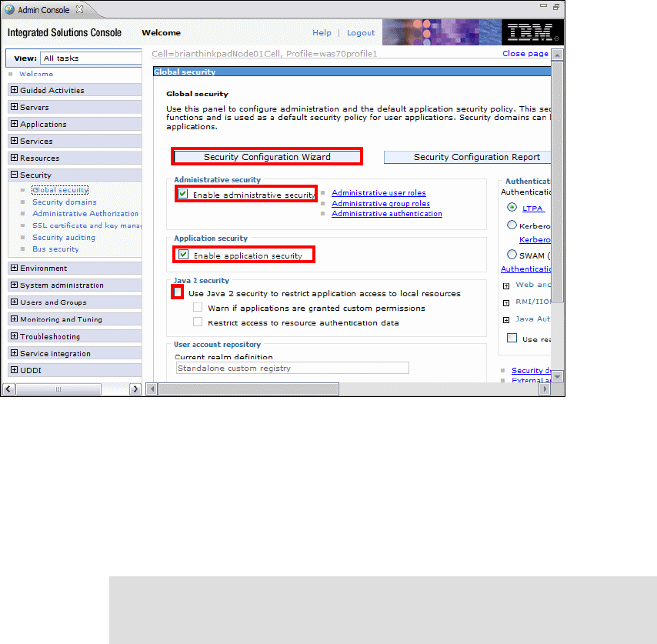
Task: Expand the UDDI section
Action: coord(15,370)
